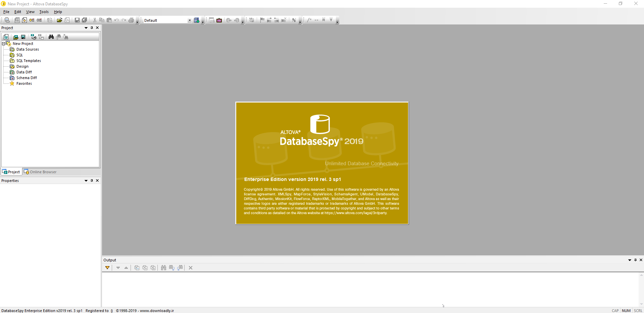Click the Find binoculars icon in Output

(x=163, y=267)
